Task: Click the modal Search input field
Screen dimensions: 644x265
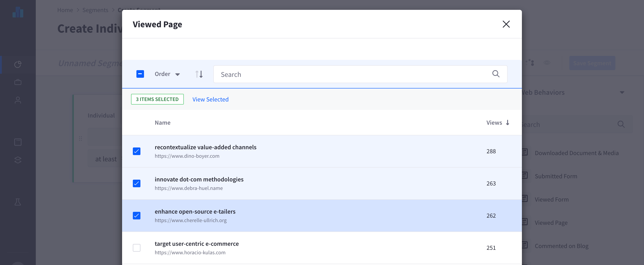Action: tap(350, 74)
